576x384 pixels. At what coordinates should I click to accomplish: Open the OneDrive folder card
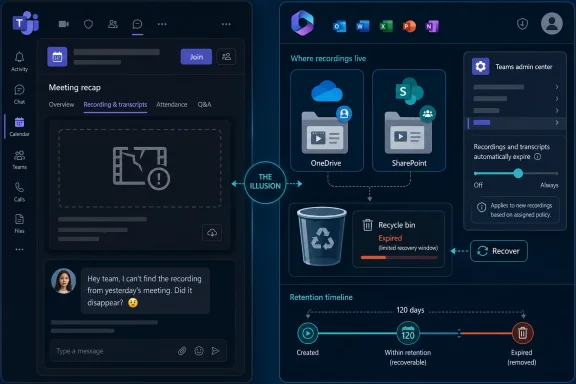327,121
